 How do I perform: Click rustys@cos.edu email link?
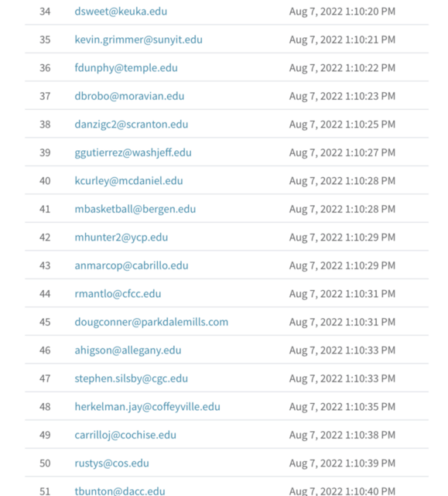[x=111, y=464]
